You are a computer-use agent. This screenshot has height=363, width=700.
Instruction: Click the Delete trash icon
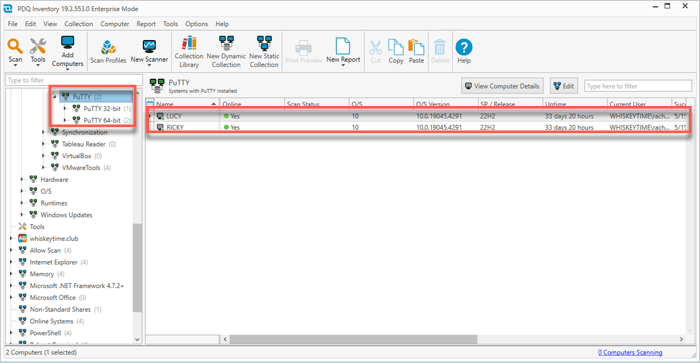(440, 47)
